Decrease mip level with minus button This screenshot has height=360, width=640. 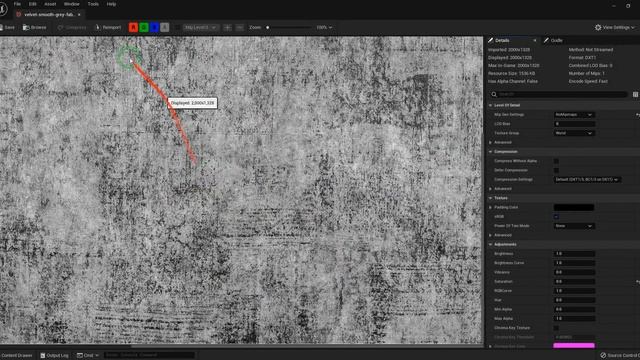tap(240, 27)
